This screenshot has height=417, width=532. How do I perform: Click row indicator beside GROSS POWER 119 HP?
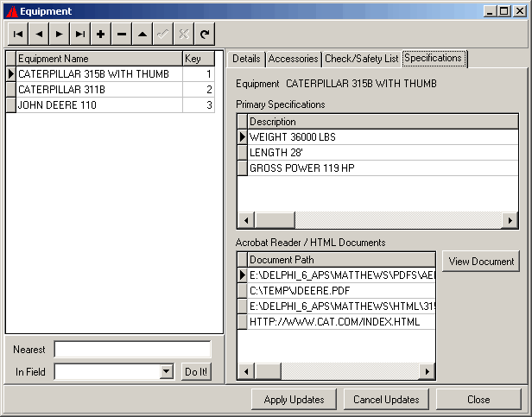243,168
